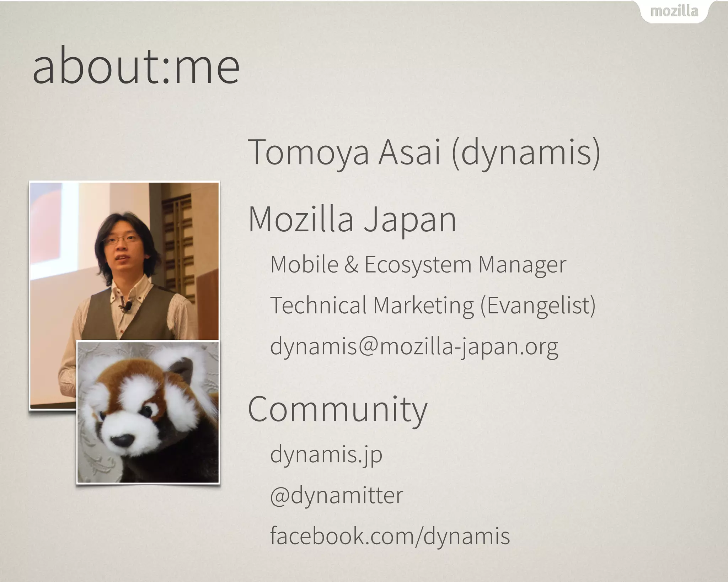Screen dimensions: 728x582
Task: Click the red panda plush photo
Action: coord(148,412)
